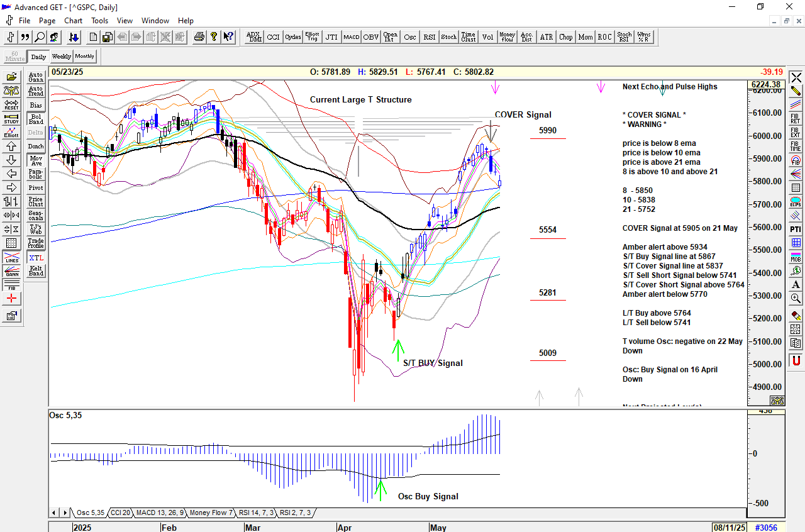Screen dimensions: 805x532
Task: Select the magnifying glass search icon
Action: (x=40, y=37)
